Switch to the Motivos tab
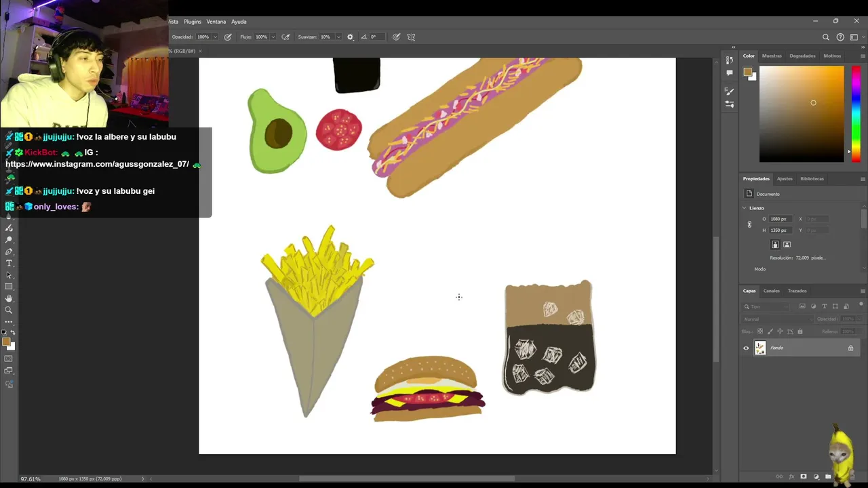Viewport: 868px width, 488px height. (832, 56)
